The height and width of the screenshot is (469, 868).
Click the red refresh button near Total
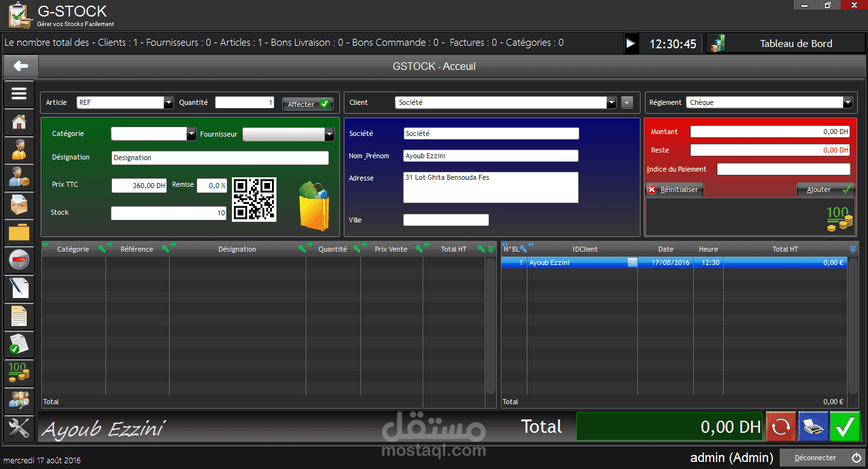[x=780, y=426]
